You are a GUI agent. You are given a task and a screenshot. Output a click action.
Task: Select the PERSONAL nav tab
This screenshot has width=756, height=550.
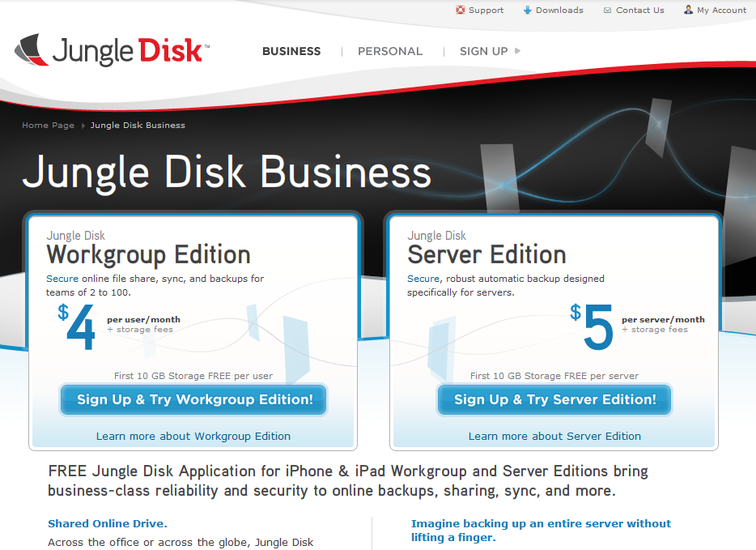coord(390,51)
